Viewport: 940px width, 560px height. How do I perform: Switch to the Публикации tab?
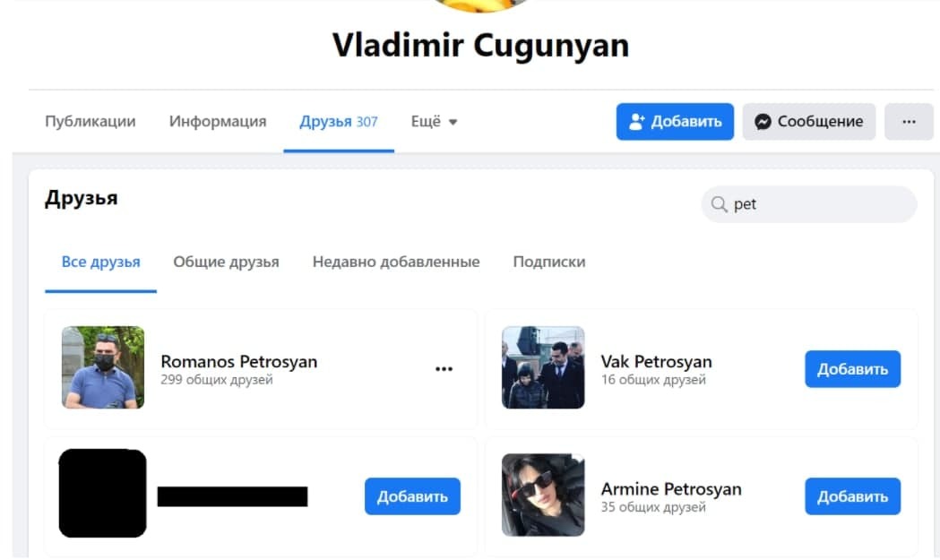[91, 122]
